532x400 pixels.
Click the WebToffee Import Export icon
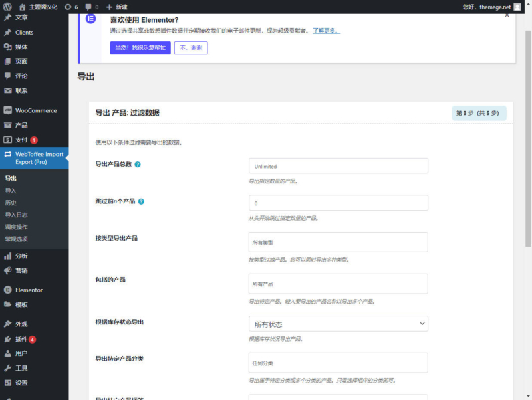coord(7,154)
